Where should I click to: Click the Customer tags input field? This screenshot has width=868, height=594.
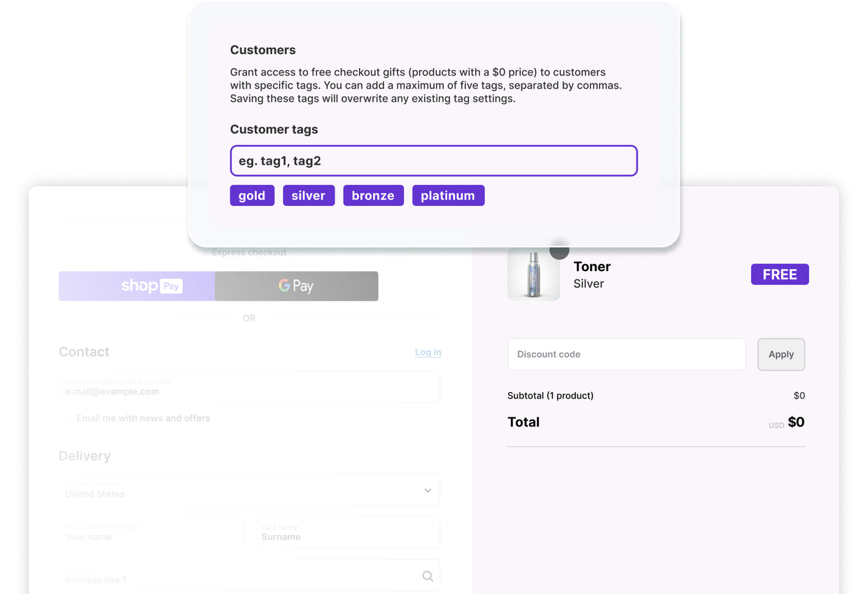pos(433,161)
